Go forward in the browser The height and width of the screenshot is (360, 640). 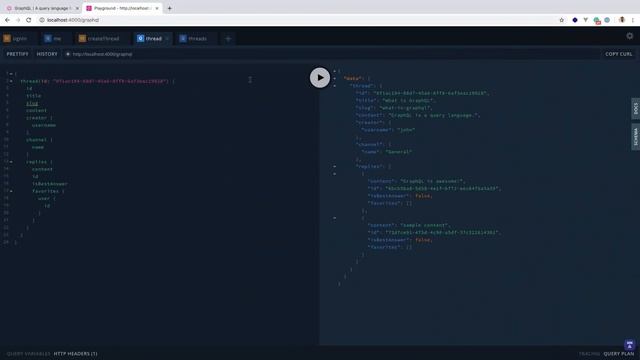pos(18,20)
